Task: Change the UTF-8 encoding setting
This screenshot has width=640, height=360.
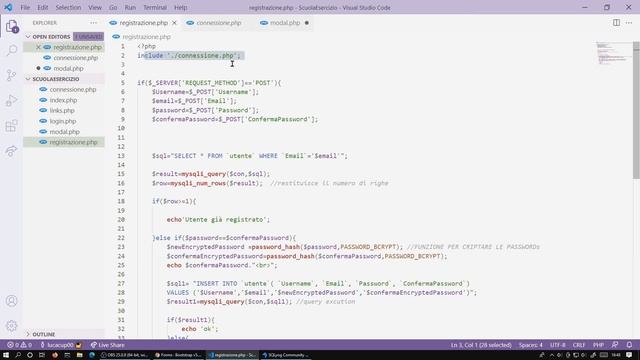Action: click(558, 345)
